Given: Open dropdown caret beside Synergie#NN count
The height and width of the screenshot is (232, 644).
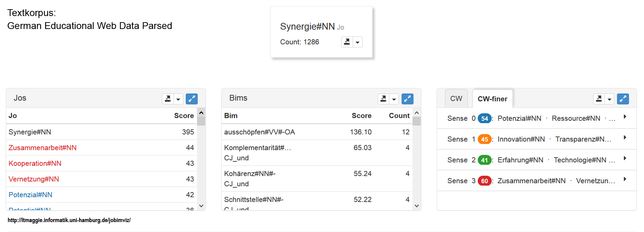Looking at the screenshot, I should (x=358, y=42).
